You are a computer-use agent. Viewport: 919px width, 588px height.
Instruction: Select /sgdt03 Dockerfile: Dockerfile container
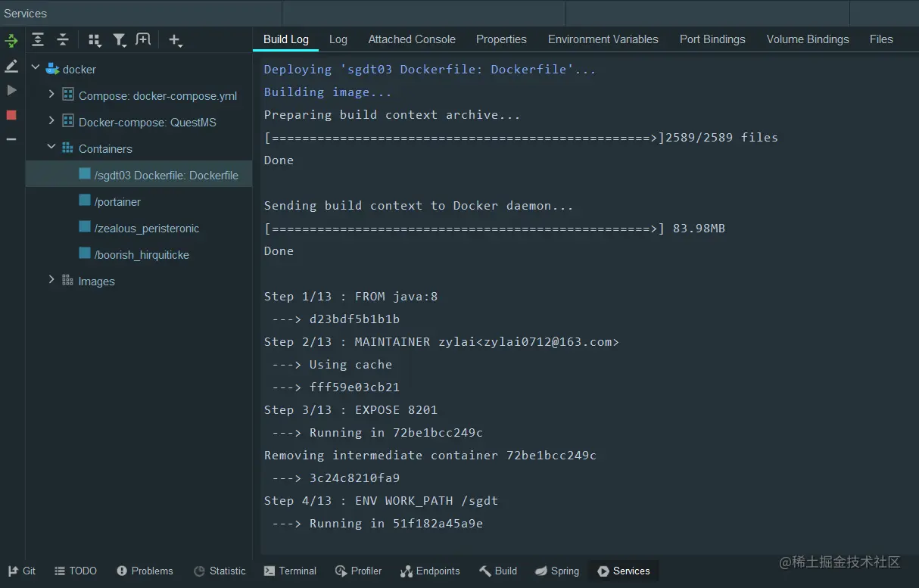pyautogui.click(x=139, y=175)
